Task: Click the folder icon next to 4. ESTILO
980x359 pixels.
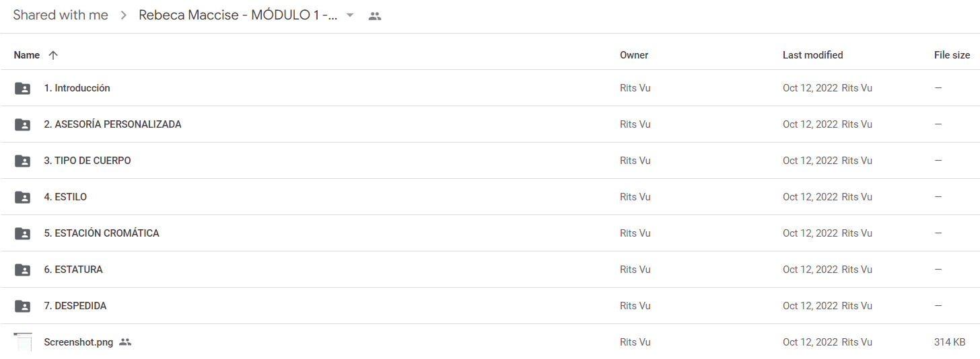Action: coord(22,197)
